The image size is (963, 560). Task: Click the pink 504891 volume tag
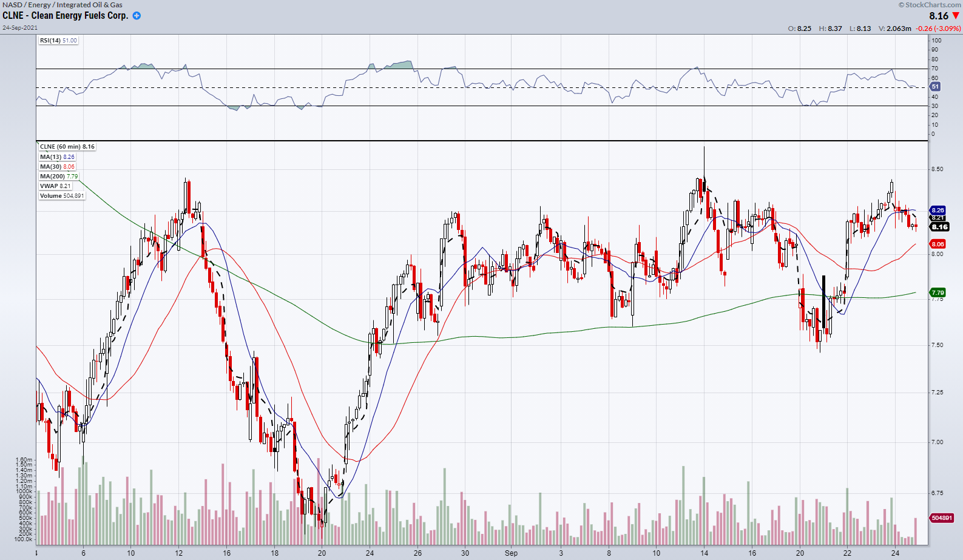(942, 518)
